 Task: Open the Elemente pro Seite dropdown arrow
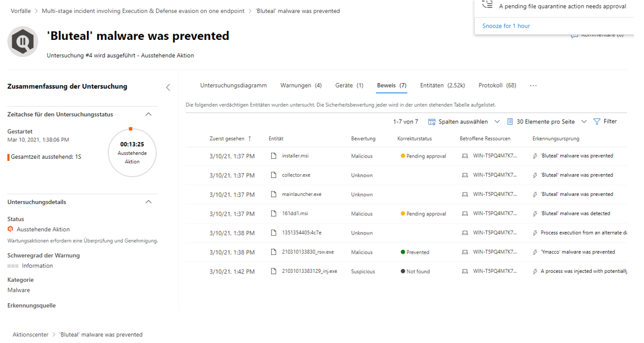(x=584, y=122)
